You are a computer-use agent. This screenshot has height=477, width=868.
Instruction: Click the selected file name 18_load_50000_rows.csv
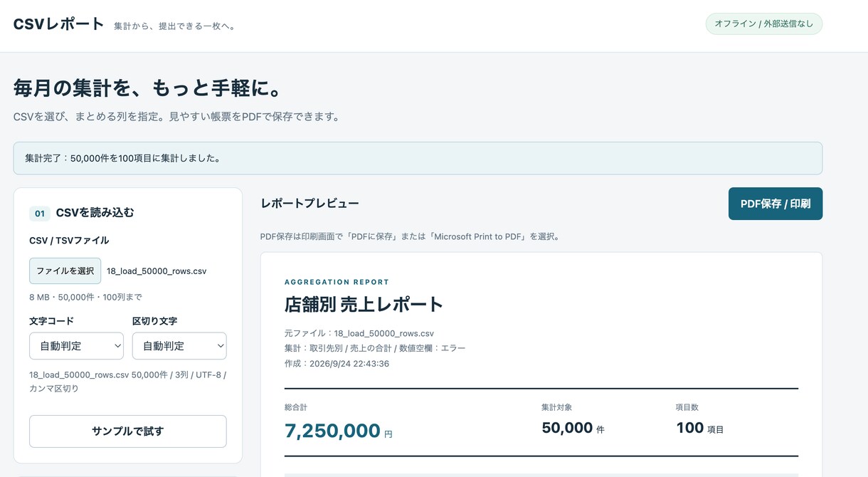(x=157, y=271)
